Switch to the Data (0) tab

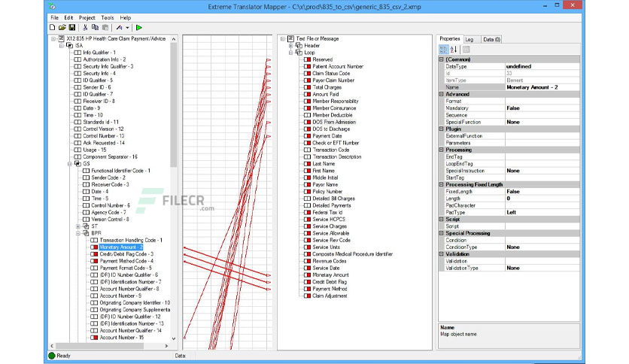point(491,39)
